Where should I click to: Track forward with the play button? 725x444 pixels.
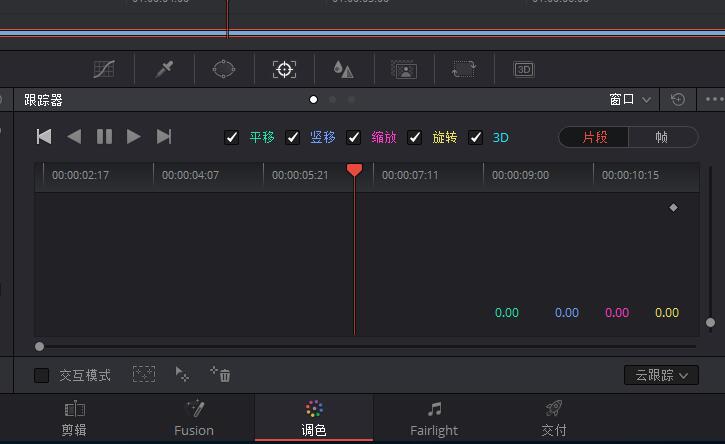coord(134,137)
